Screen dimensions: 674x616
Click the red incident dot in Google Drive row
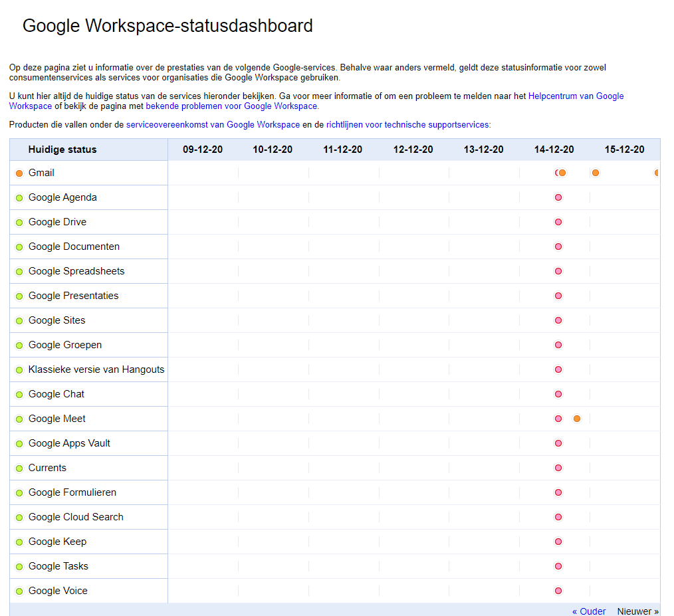pyautogui.click(x=558, y=222)
